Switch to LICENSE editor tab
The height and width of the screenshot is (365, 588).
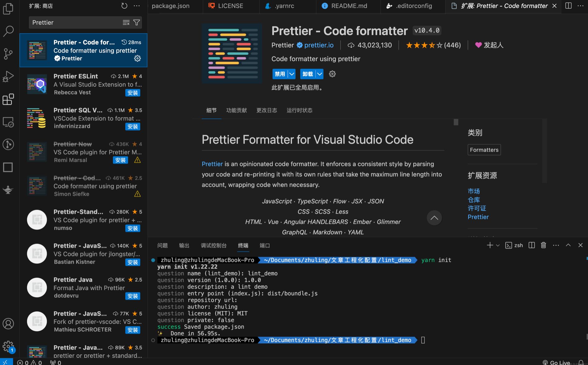[230, 6]
